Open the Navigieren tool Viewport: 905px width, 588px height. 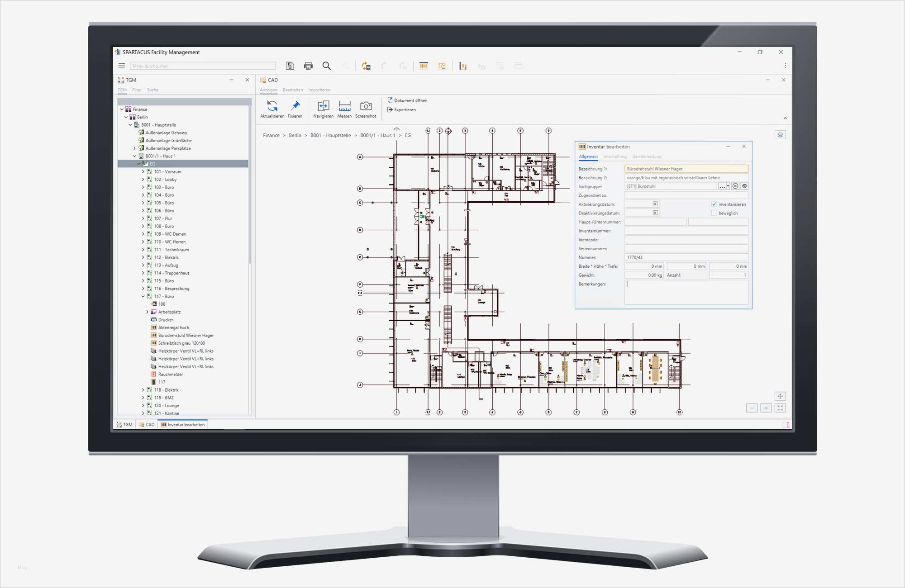pos(323,106)
